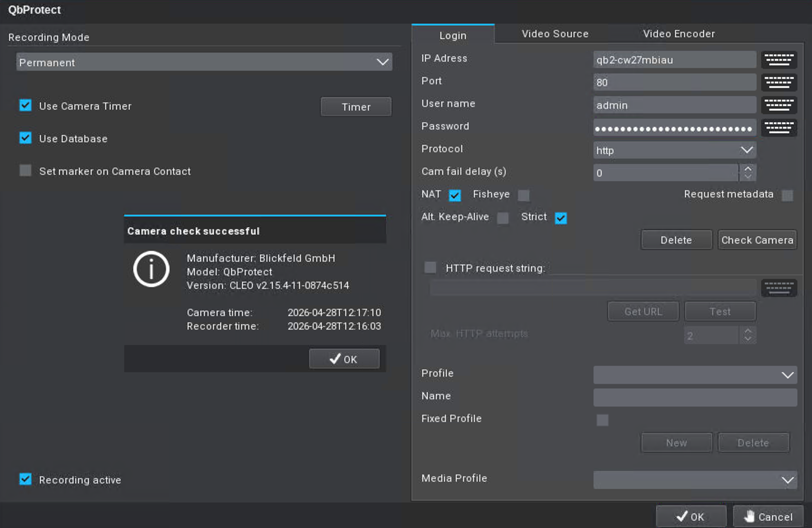
Task: Click the Recorder time value 2026-04-28T12:16:03
Action: point(334,326)
